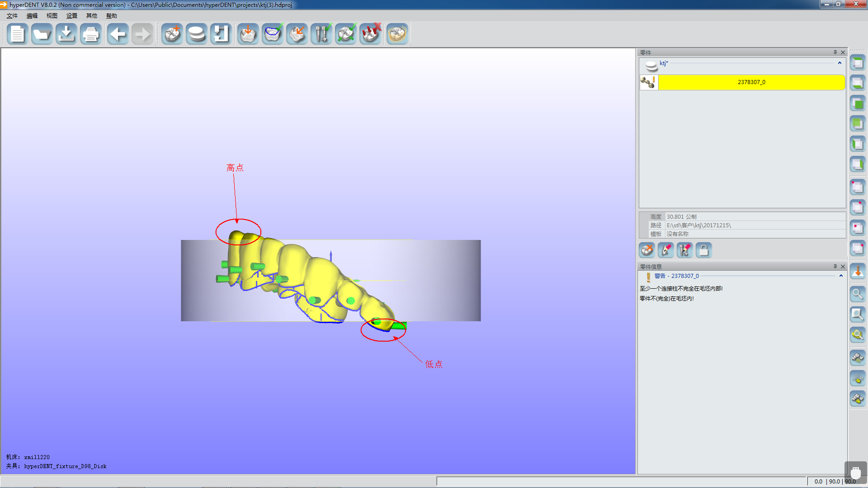Screen dimensions: 868x488
Task: Close the 零件信息 panel
Action: tap(843, 267)
